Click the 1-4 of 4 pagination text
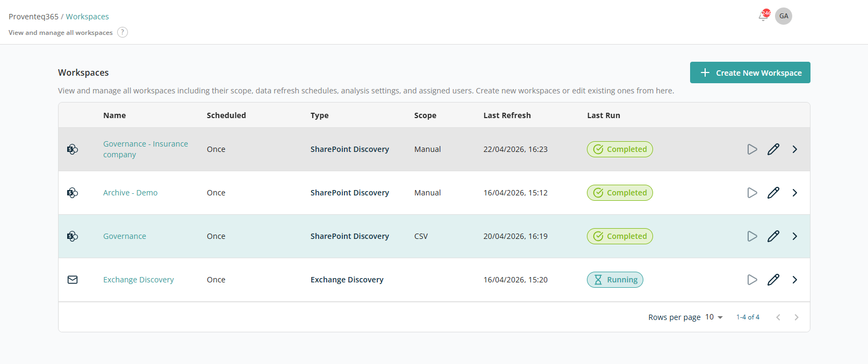The width and height of the screenshot is (868, 364). tap(748, 317)
